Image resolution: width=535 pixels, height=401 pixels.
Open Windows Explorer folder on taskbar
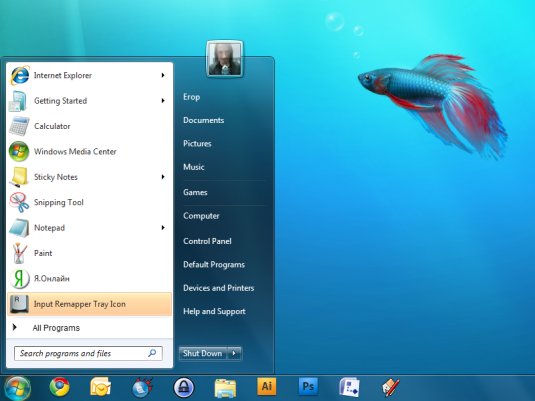click(225, 388)
